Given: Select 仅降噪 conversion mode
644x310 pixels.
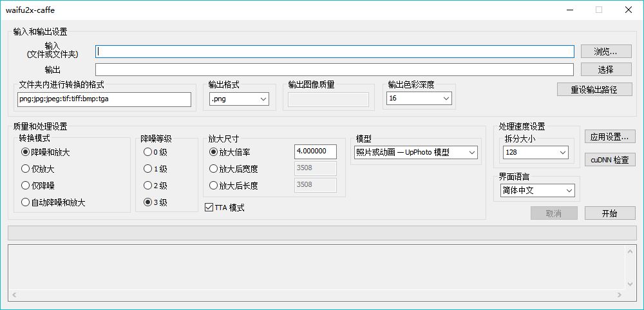Looking at the screenshot, I should coord(38,186).
